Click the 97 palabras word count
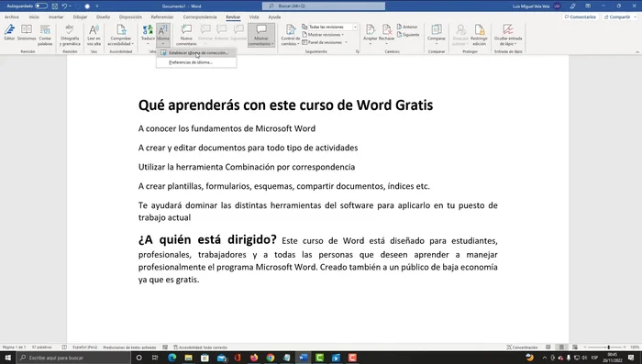 [42, 347]
